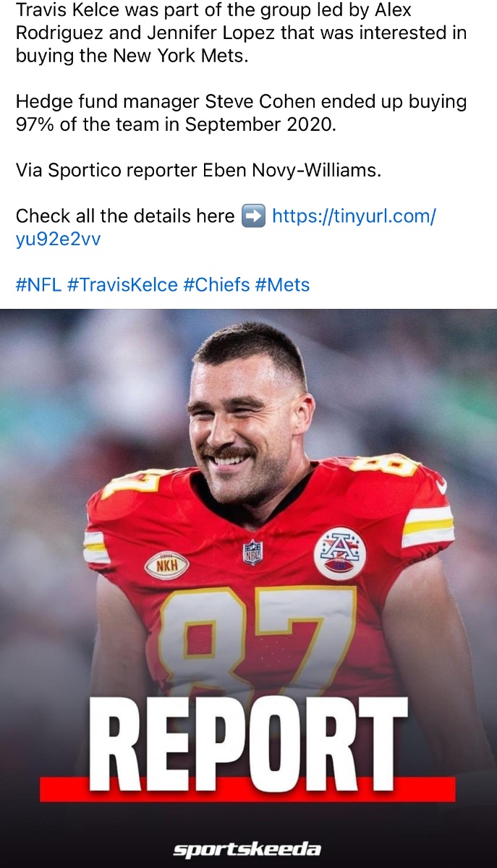Open the tinyurl.com link

pos(354,216)
